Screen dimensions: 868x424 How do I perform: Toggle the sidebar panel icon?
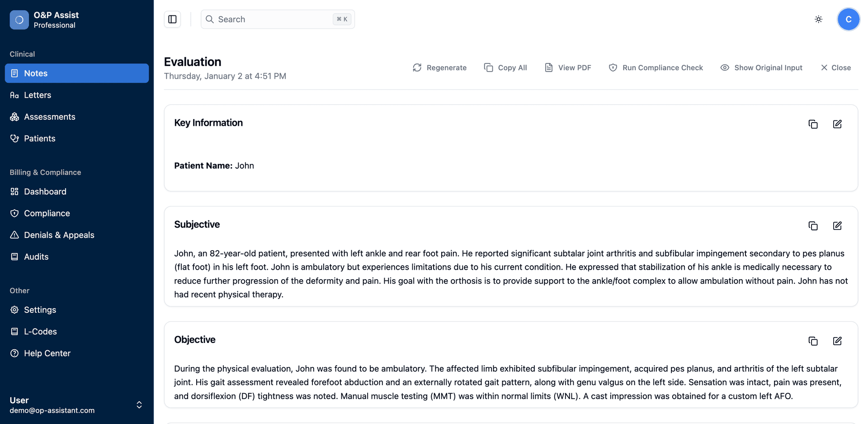(172, 19)
